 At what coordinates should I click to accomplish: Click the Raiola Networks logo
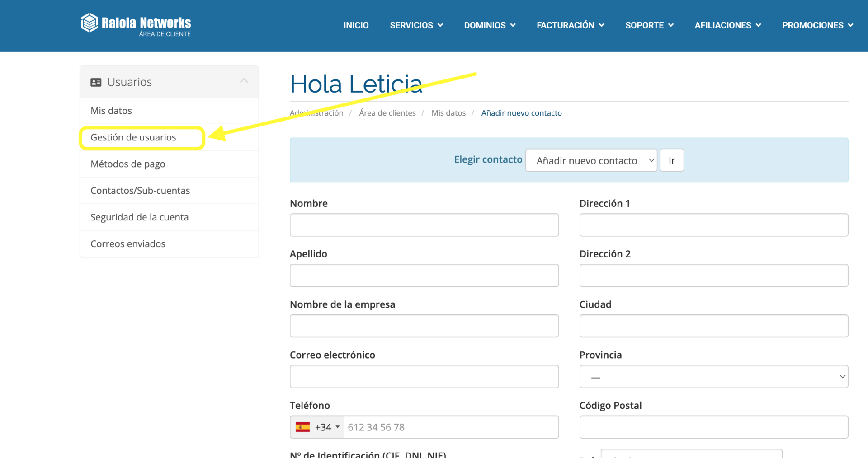click(136, 24)
